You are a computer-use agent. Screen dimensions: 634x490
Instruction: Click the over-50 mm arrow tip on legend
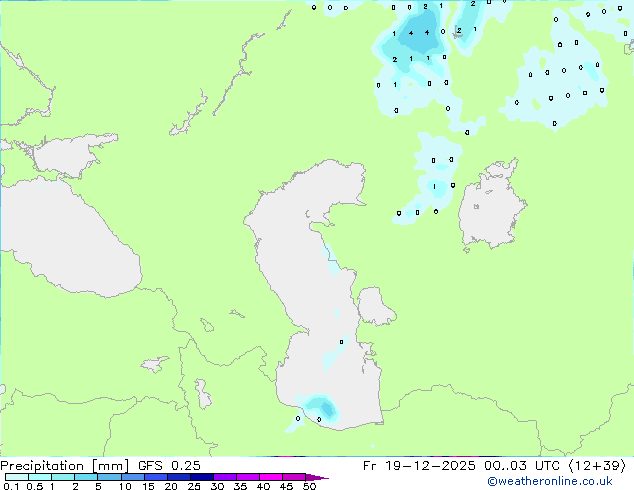pyautogui.click(x=317, y=478)
